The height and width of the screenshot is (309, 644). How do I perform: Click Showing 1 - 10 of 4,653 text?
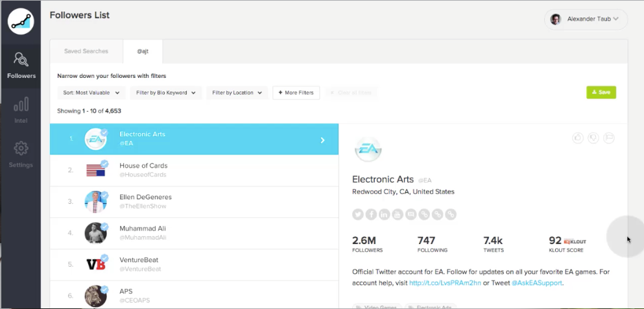(89, 111)
